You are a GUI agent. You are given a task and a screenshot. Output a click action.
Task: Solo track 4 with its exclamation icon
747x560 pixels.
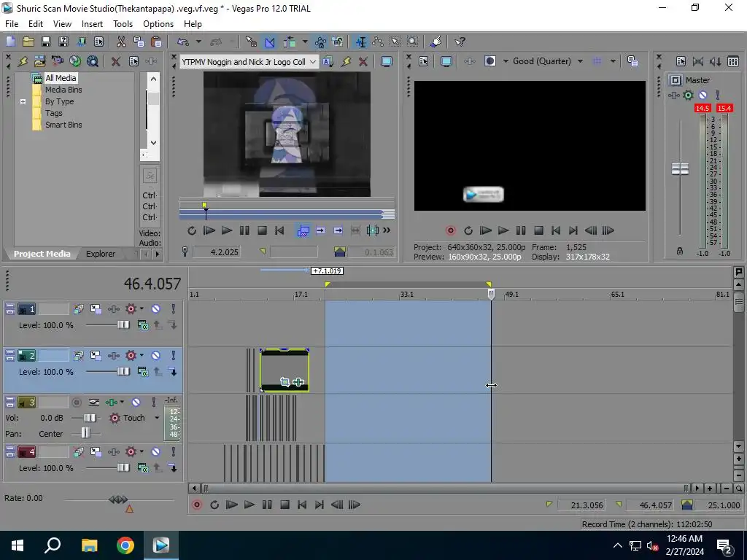[174, 452]
